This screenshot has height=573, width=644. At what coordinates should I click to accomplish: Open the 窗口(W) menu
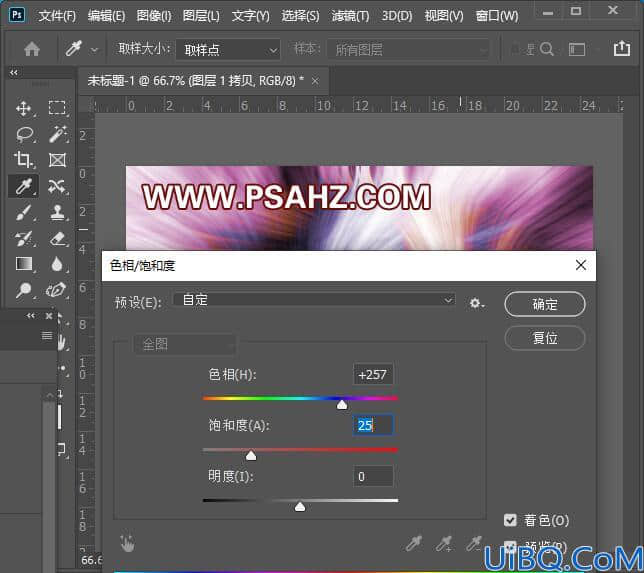click(497, 16)
